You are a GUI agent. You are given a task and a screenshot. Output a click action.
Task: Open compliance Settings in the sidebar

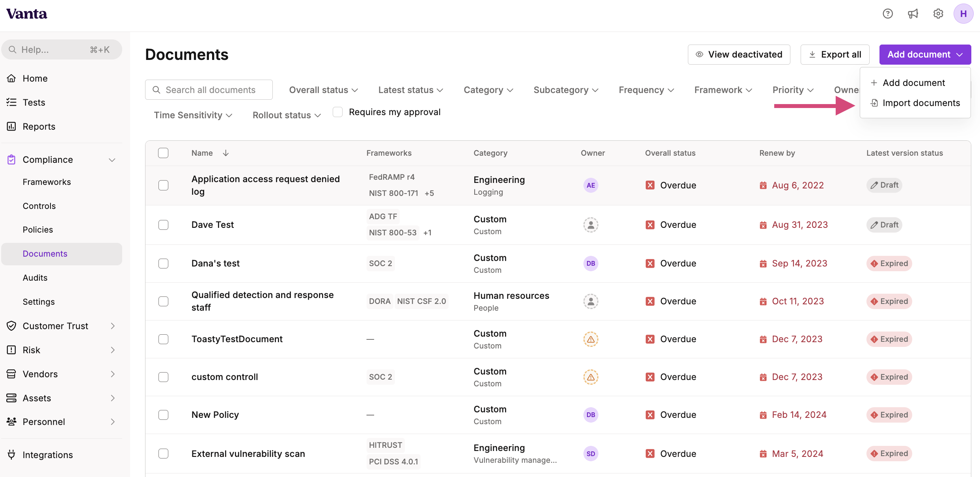(x=39, y=302)
